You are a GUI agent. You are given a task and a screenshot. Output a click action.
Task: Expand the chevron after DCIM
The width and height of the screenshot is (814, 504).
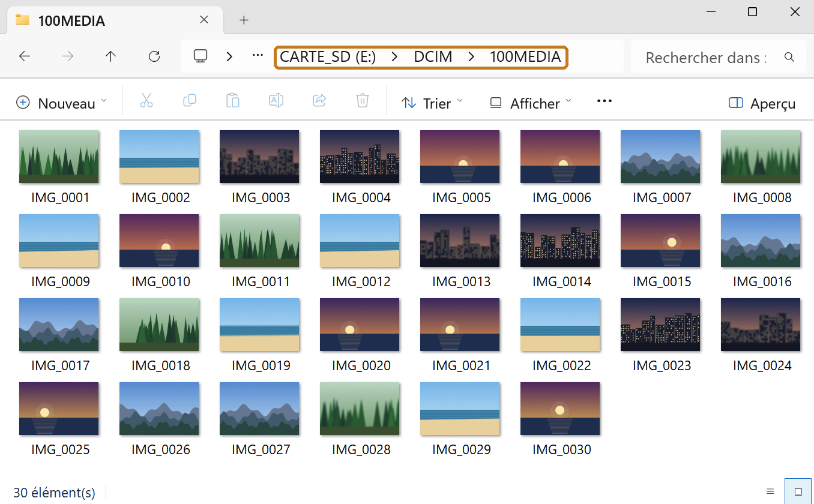point(471,57)
